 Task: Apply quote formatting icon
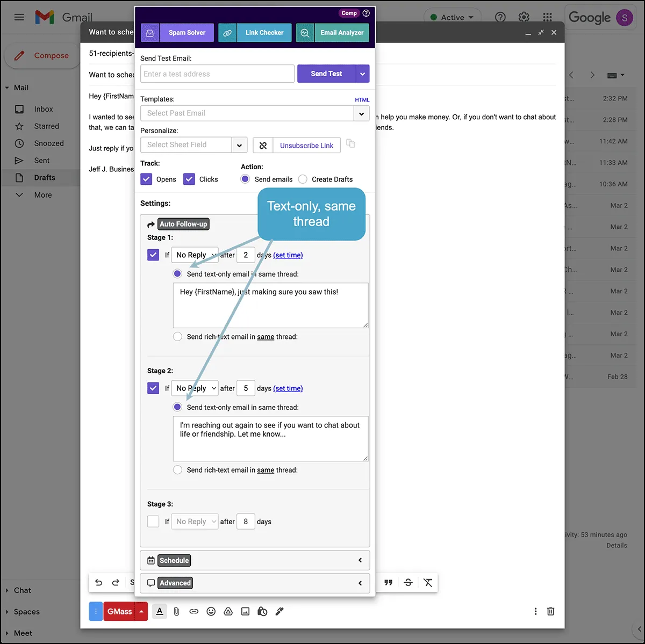coord(389,582)
